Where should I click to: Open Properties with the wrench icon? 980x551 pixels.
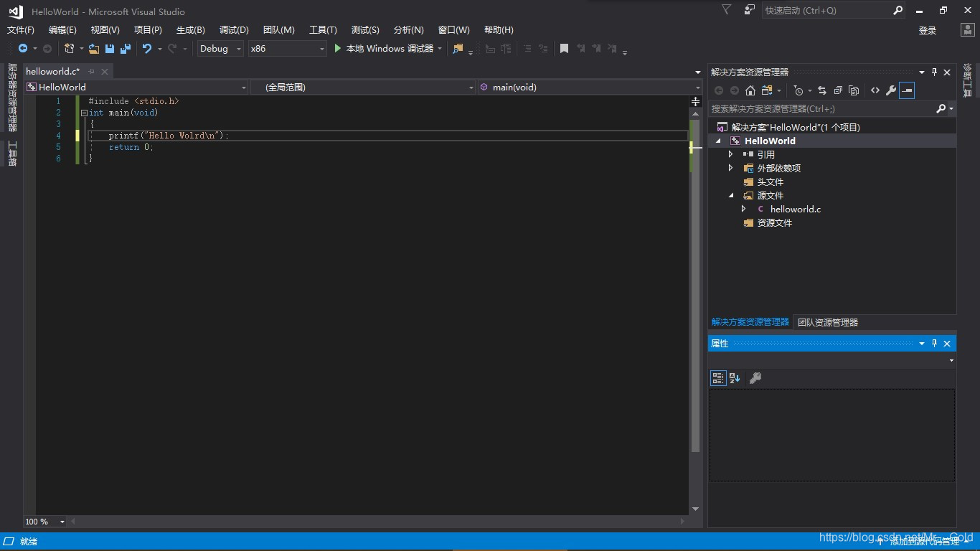click(891, 90)
